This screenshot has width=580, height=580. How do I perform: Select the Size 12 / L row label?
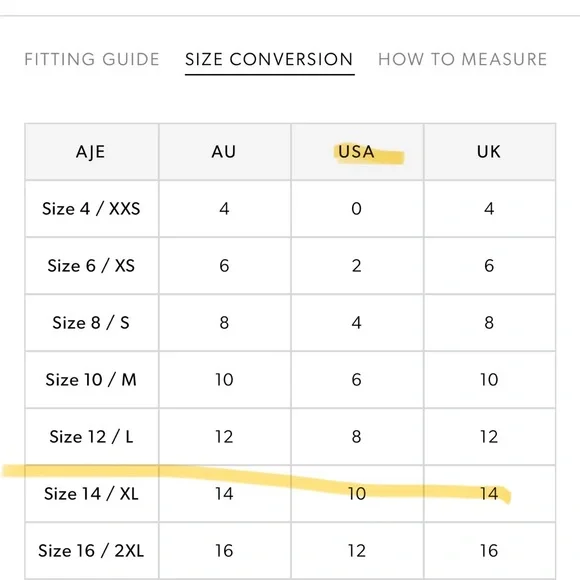[91, 437]
